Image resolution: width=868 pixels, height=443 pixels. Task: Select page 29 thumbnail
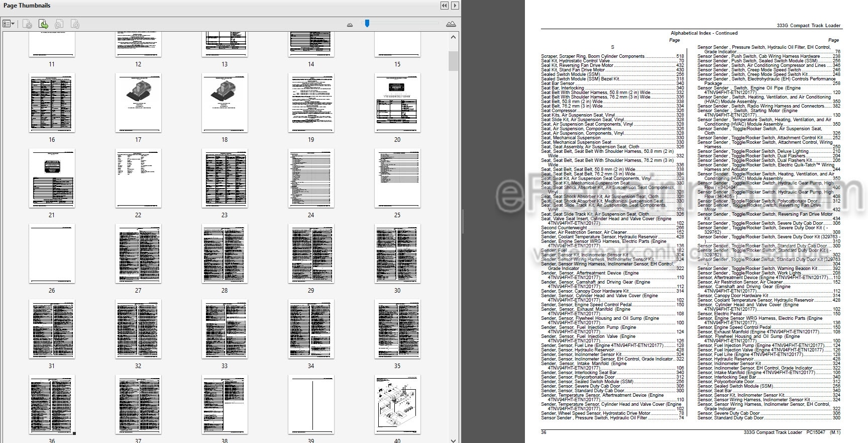[311, 253]
